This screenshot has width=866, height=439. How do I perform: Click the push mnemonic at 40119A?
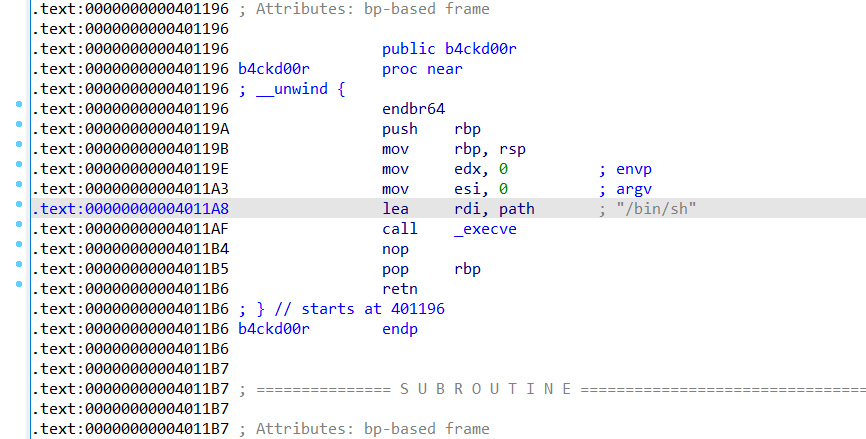[x=400, y=129]
